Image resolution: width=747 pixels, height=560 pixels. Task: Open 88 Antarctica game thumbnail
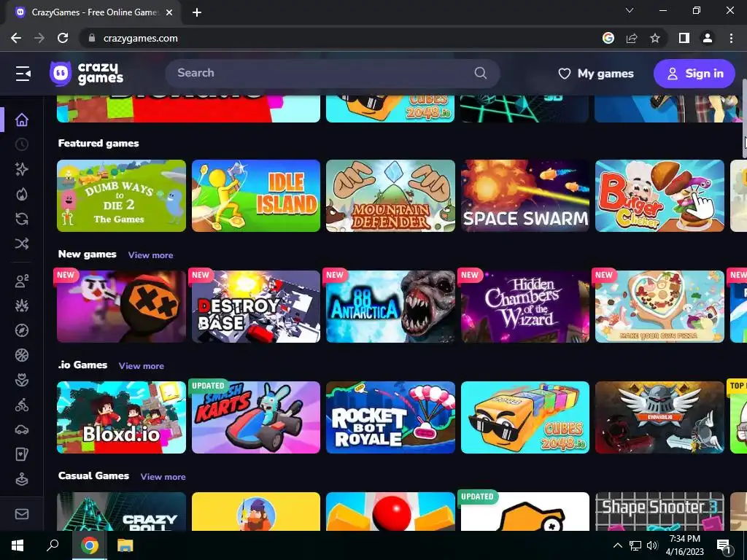(391, 307)
